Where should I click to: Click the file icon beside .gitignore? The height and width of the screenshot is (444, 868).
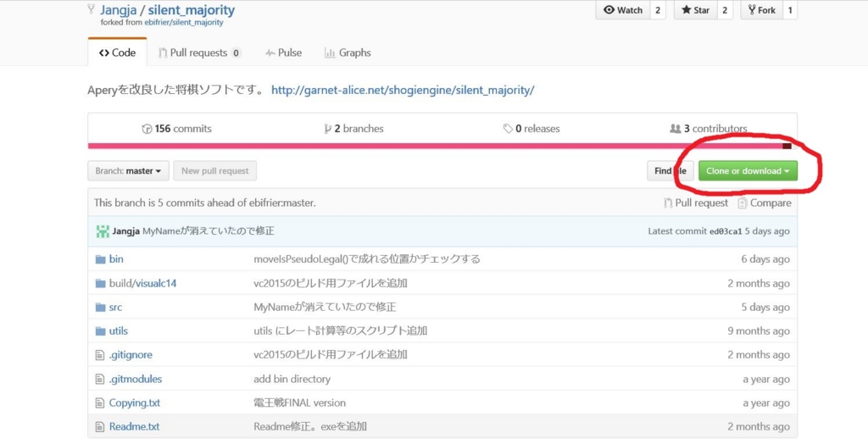point(100,355)
